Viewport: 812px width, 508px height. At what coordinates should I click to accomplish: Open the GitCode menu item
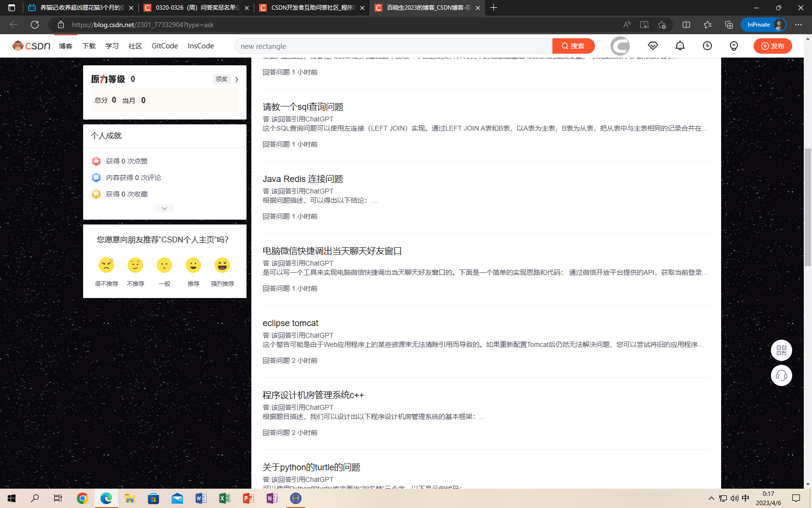point(165,46)
